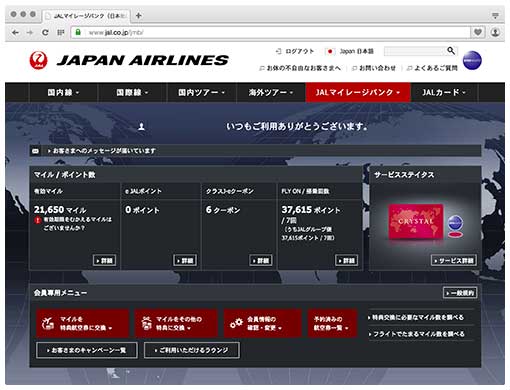Click the available lounges button
The height and width of the screenshot is (390, 510).
click(192, 350)
